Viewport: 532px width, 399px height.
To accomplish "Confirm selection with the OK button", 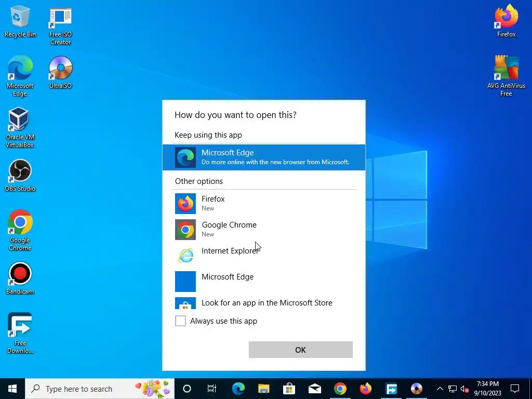I will (301, 350).
